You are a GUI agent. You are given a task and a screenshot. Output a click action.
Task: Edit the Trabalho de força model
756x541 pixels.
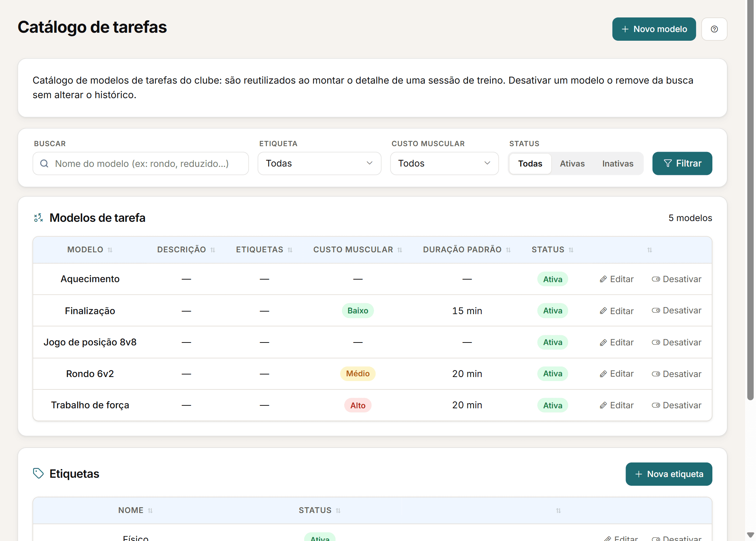(x=616, y=405)
